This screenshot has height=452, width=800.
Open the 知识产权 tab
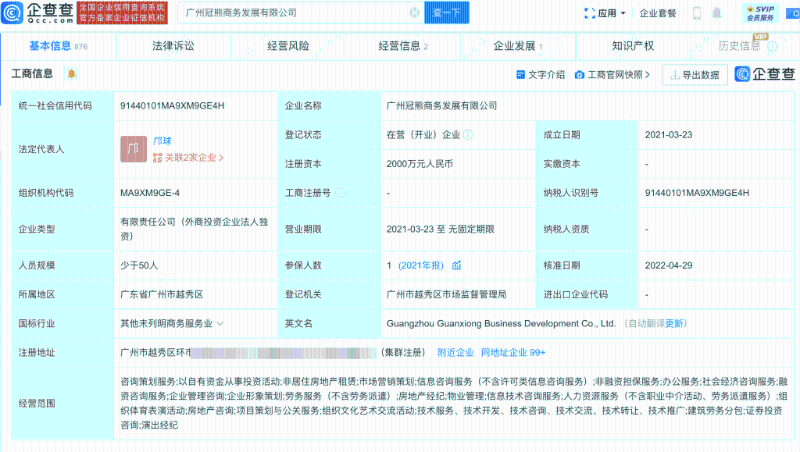tap(632, 46)
